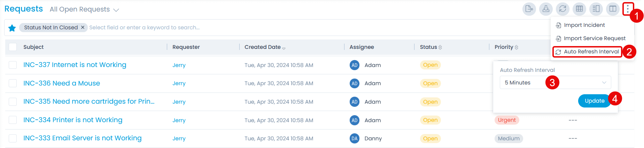Tick the checkbox beside INC-334
This screenshot has height=148, width=644.
point(13,120)
